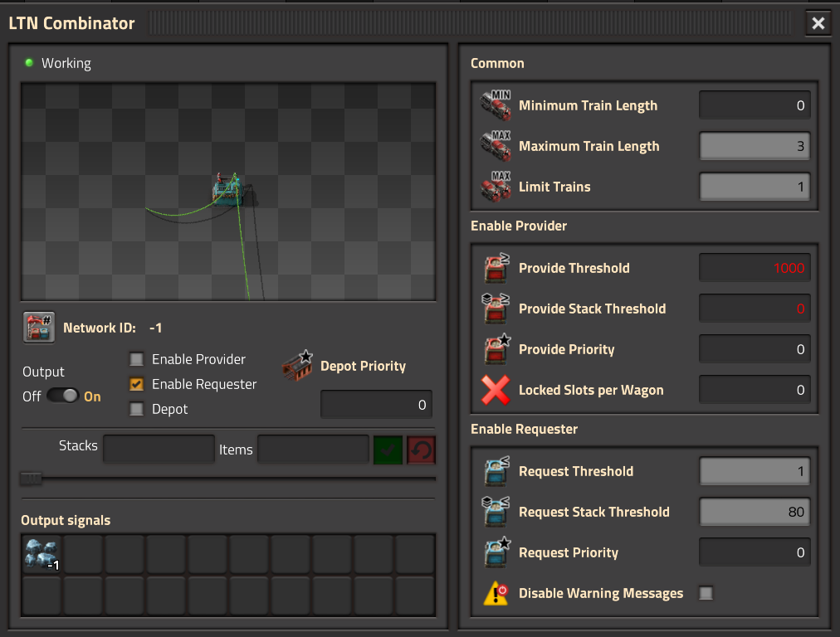Image resolution: width=840 pixels, height=637 pixels.
Task: Select the second output signal slot
Action: (83, 554)
